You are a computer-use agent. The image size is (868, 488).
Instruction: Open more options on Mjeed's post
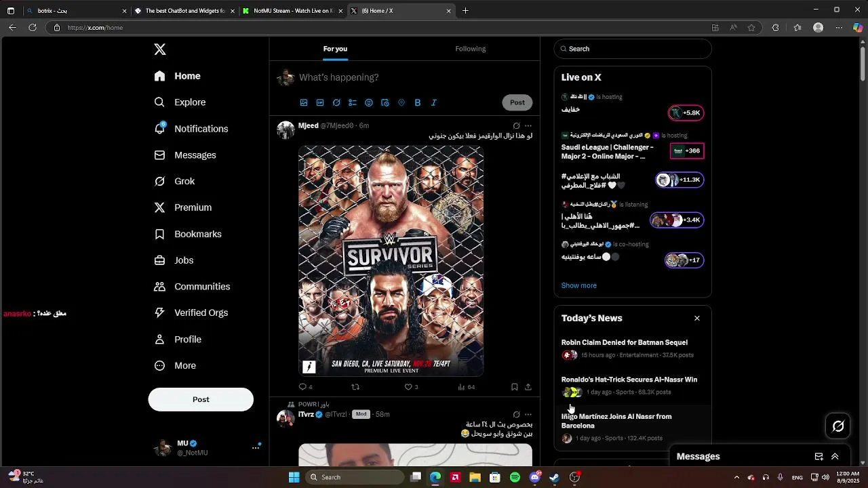point(528,126)
